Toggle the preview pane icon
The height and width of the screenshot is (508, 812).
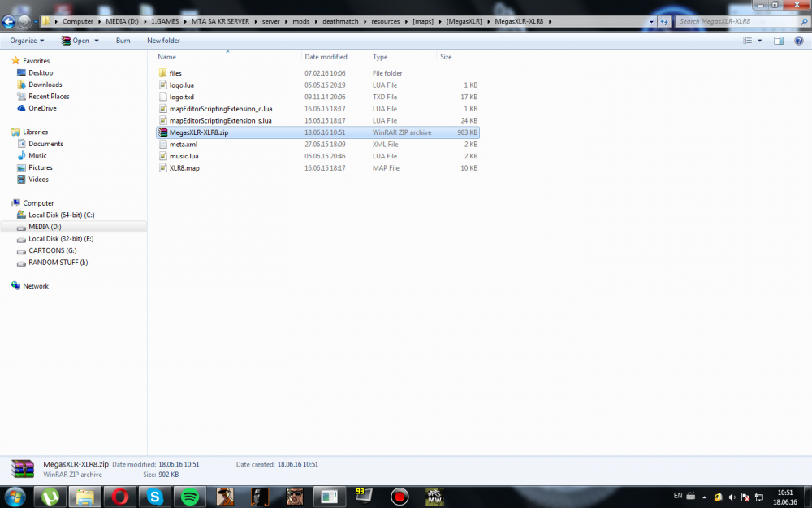(779, 41)
